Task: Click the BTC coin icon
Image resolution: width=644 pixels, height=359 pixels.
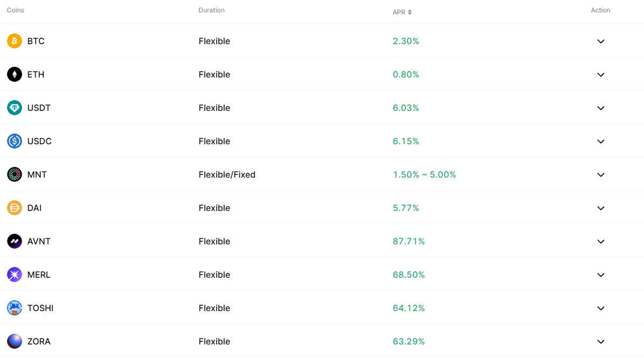Action: point(15,41)
